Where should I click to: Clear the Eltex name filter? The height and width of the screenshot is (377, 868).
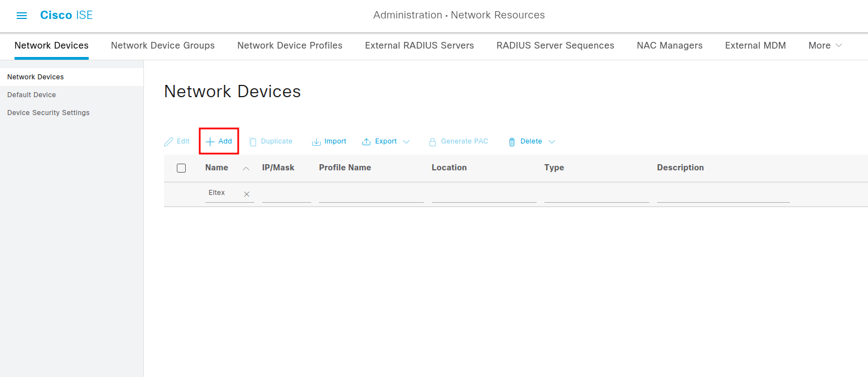[x=247, y=194]
